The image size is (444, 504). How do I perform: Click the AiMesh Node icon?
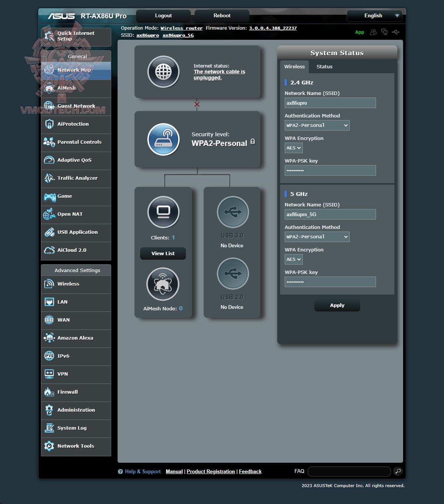pyautogui.click(x=163, y=284)
